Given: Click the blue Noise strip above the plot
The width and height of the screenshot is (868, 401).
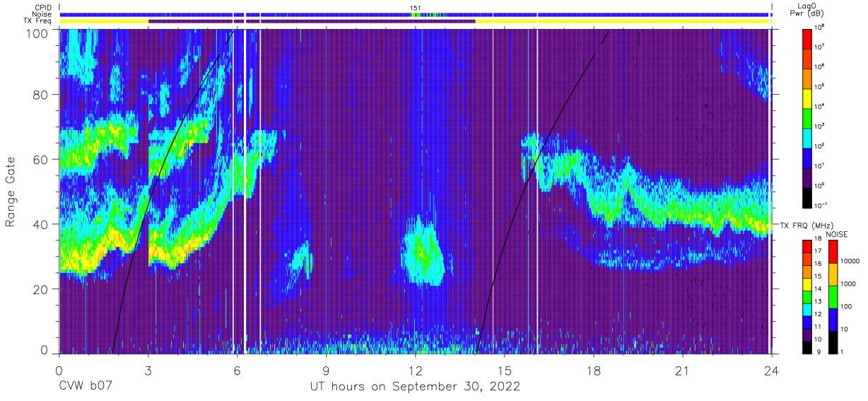Looking at the screenshot, I should pos(416,14).
